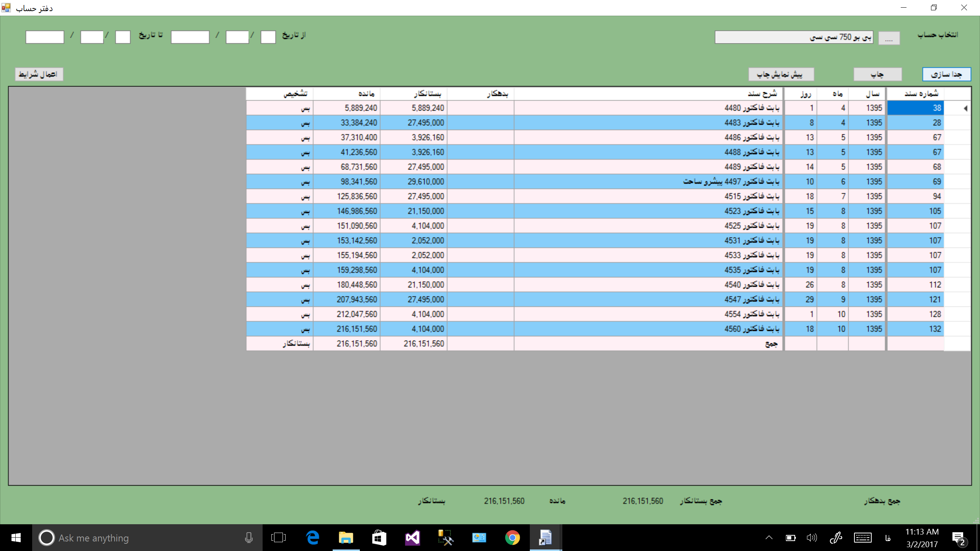Viewport: 980px width, 551px height.
Task: Show hidden system tray icons
Action: click(x=769, y=538)
